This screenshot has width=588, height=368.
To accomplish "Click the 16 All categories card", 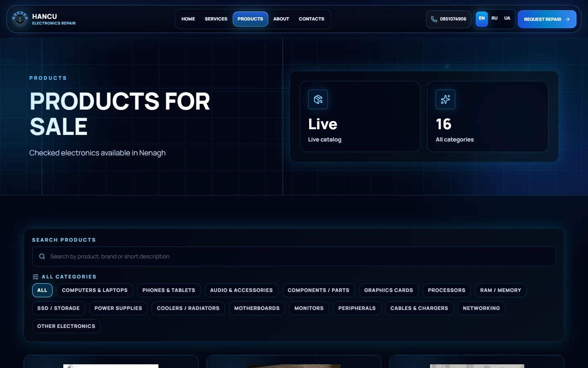I will [488, 117].
